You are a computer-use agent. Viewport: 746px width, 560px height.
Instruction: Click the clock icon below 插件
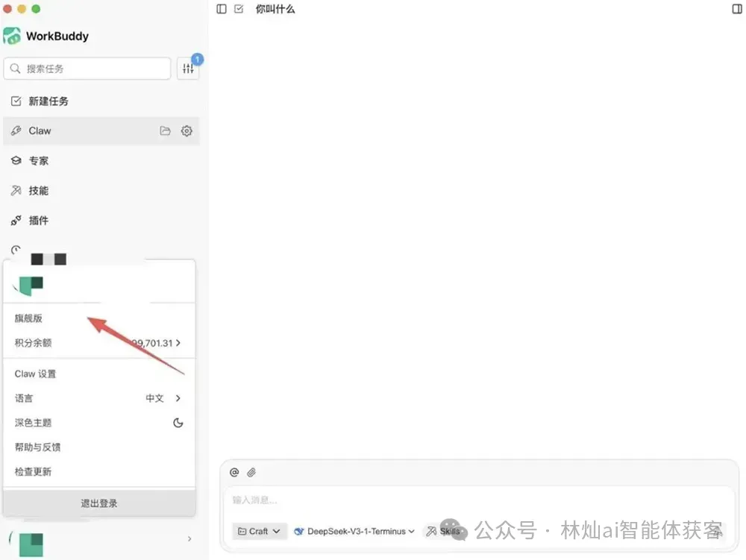pyautogui.click(x=16, y=250)
